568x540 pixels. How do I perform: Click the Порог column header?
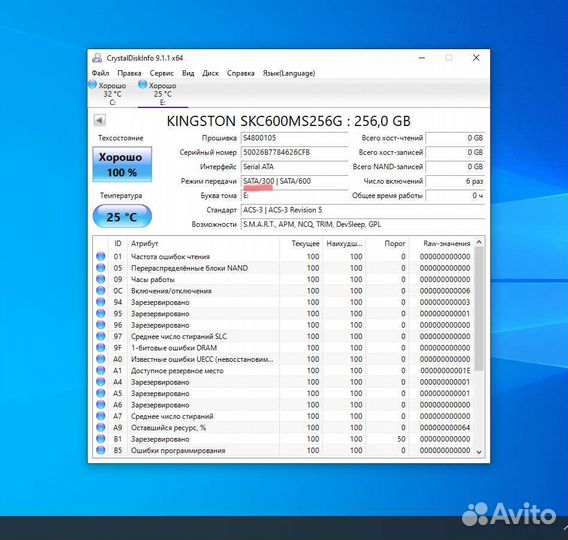pos(387,243)
